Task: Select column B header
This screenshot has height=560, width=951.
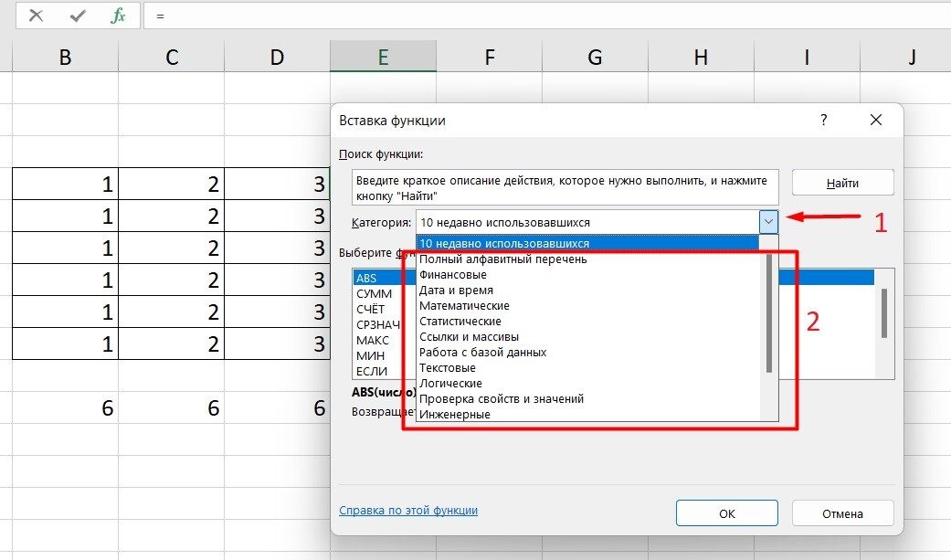Action: point(65,57)
